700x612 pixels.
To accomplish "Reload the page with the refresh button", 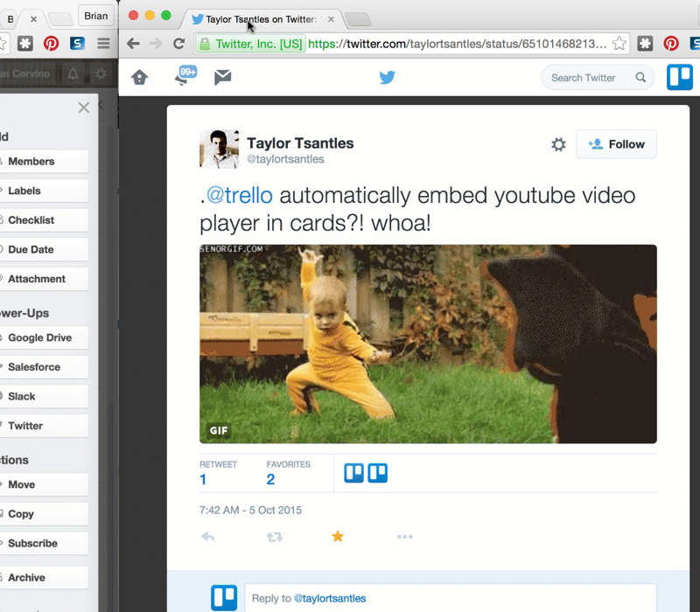I will [x=178, y=44].
